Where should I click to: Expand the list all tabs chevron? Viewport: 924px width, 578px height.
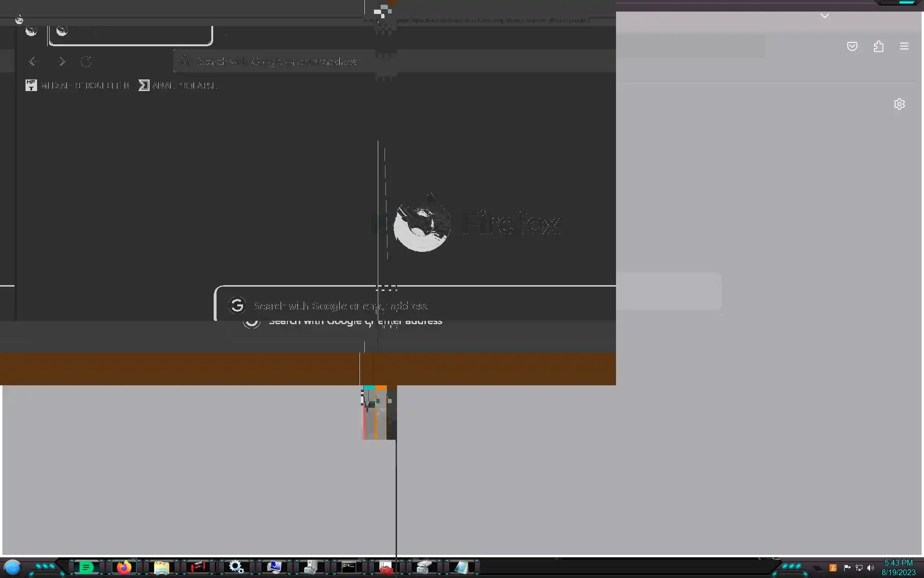824,16
